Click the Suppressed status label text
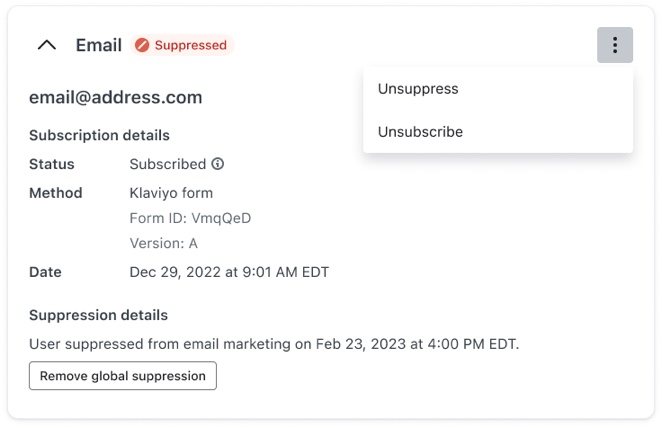The height and width of the screenshot is (428, 662). [x=190, y=45]
